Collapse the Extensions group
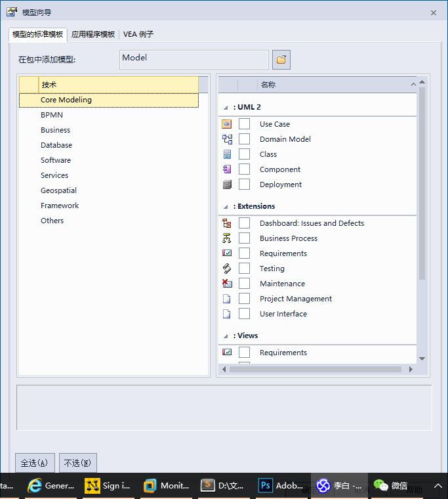 (x=226, y=207)
